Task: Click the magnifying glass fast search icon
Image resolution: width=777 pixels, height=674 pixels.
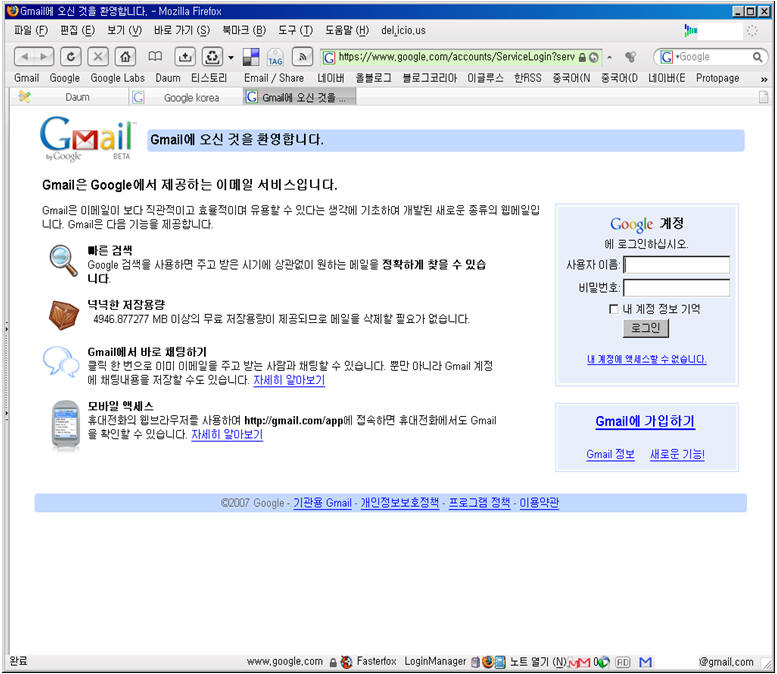Action: 63,261
